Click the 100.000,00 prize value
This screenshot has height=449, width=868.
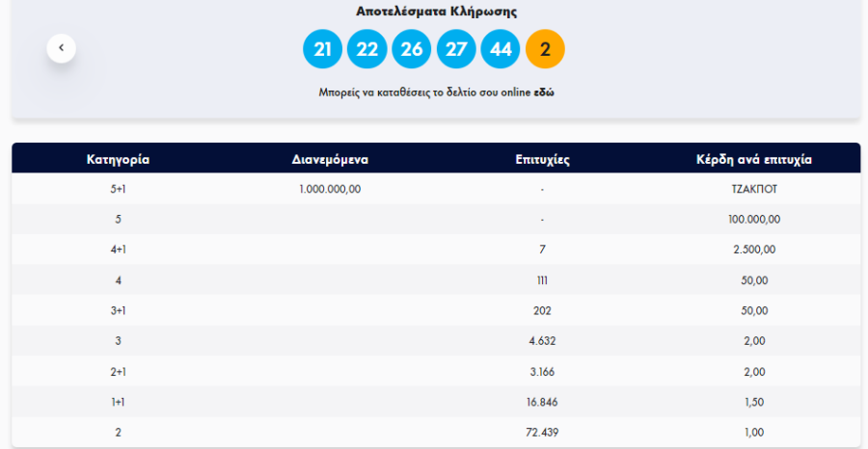754,220
